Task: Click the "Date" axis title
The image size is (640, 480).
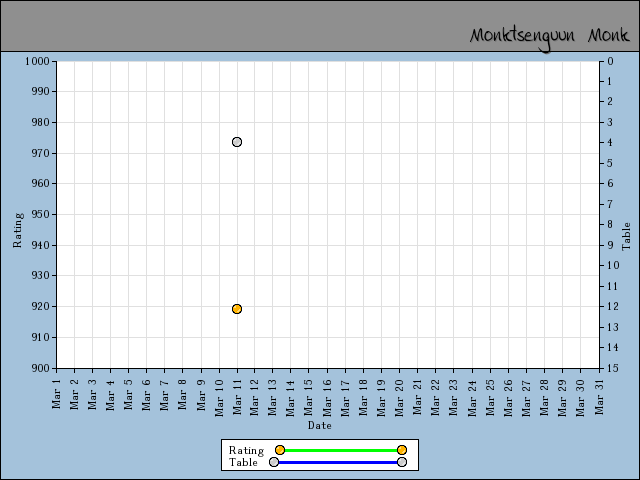Action: pyautogui.click(x=320, y=425)
